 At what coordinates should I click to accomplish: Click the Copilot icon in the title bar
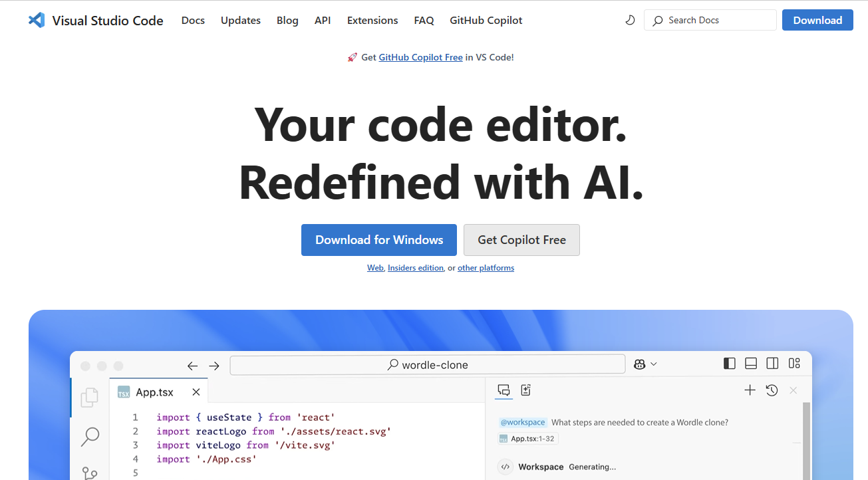(x=640, y=364)
